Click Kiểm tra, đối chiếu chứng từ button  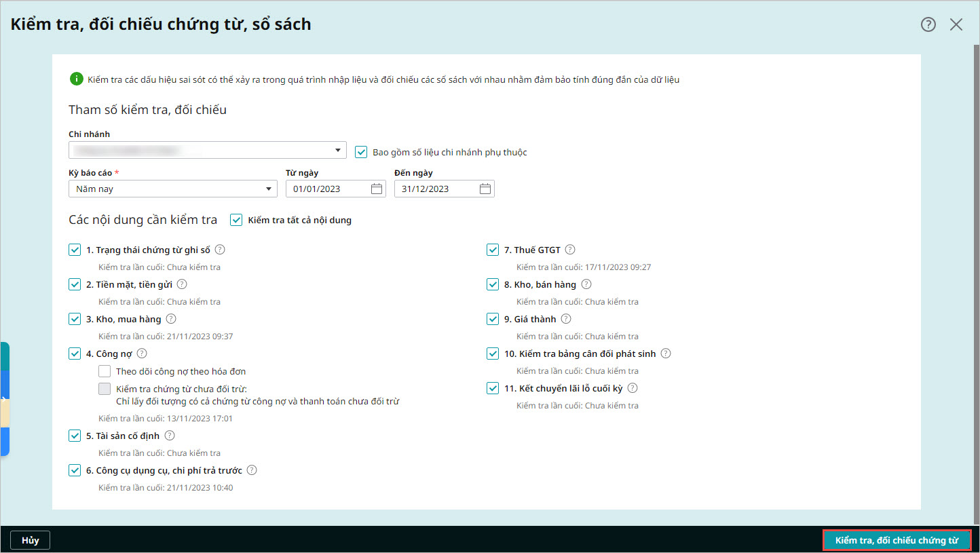pyautogui.click(x=897, y=540)
